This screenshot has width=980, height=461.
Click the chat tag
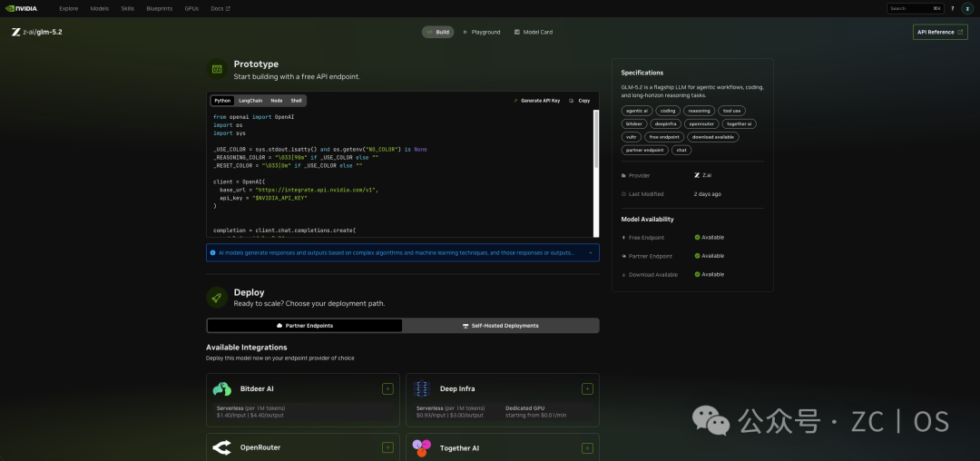[681, 150]
